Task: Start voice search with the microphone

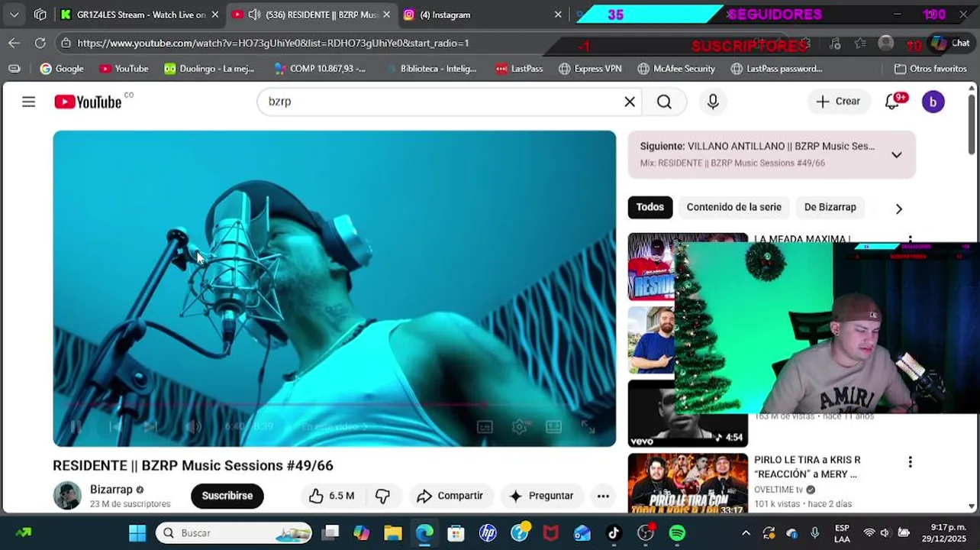Action: click(x=713, y=102)
